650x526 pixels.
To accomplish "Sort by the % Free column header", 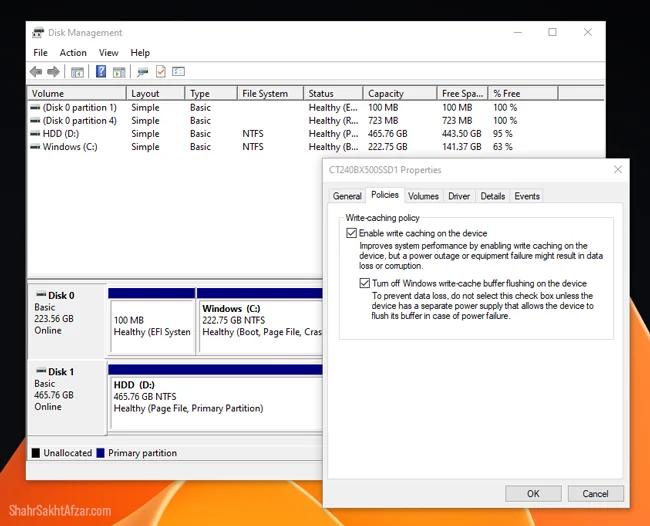I will coord(523,94).
